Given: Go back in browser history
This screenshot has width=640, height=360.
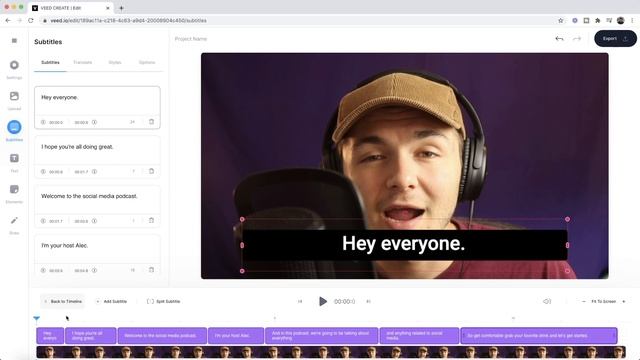Looking at the screenshot, I should click(8, 20).
